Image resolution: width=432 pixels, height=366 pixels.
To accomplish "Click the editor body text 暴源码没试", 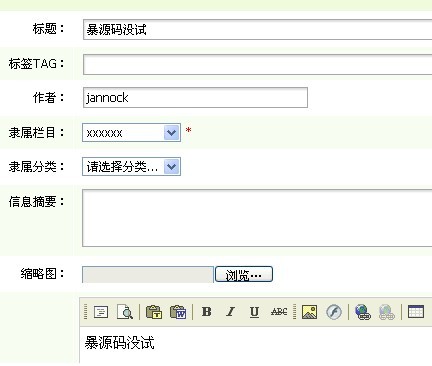I will tap(119, 343).
